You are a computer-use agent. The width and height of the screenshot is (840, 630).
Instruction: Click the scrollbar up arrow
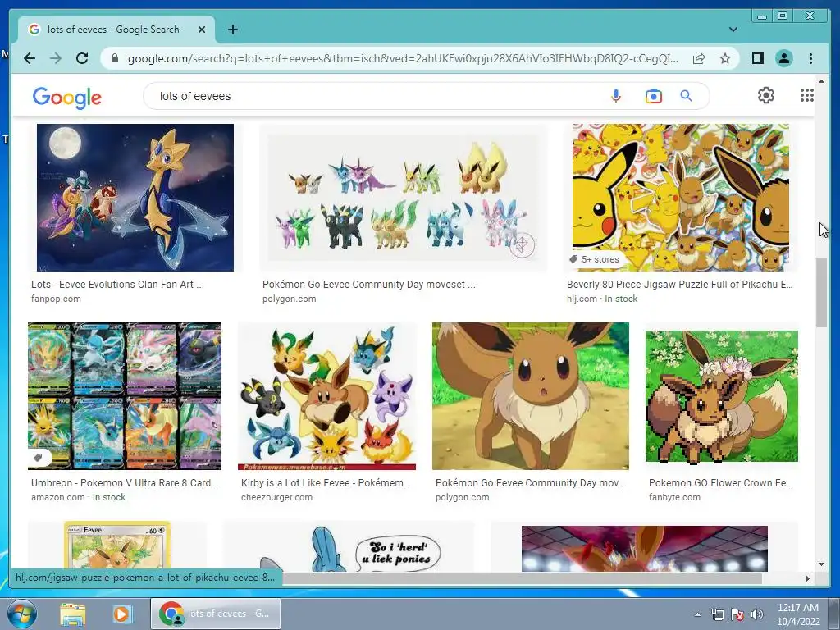click(821, 81)
